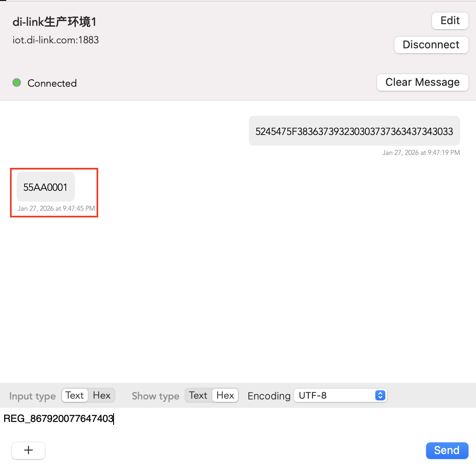Clear Message history

(x=422, y=82)
